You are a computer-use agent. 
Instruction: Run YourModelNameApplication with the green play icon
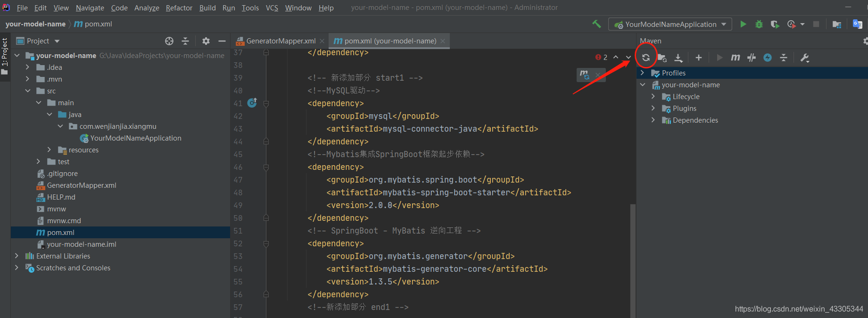pos(743,24)
